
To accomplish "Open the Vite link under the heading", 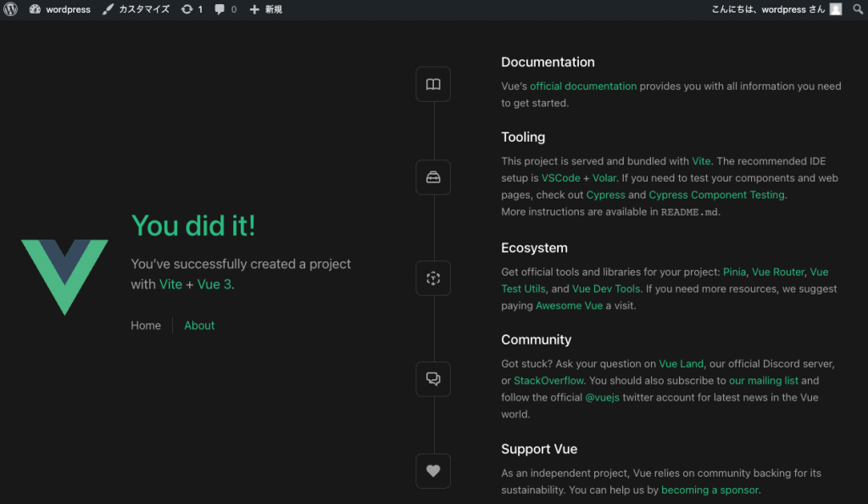I will tap(170, 284).
